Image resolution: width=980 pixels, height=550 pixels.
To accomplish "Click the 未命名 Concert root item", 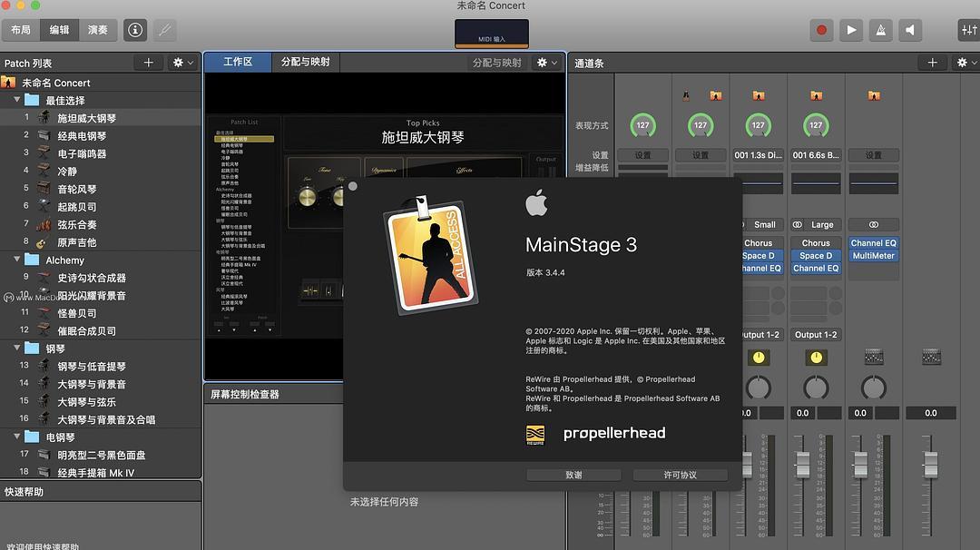I will [x=101, y=83].
